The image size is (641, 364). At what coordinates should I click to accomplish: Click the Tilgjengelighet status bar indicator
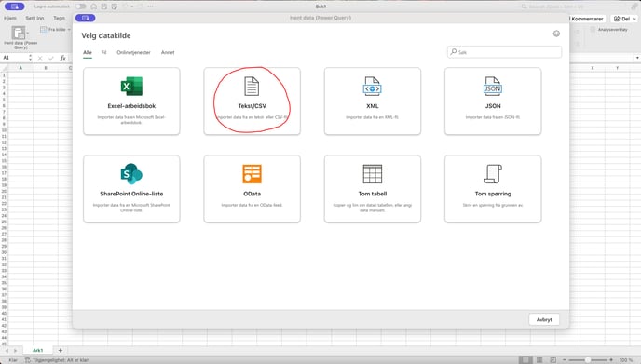(57, 360)
